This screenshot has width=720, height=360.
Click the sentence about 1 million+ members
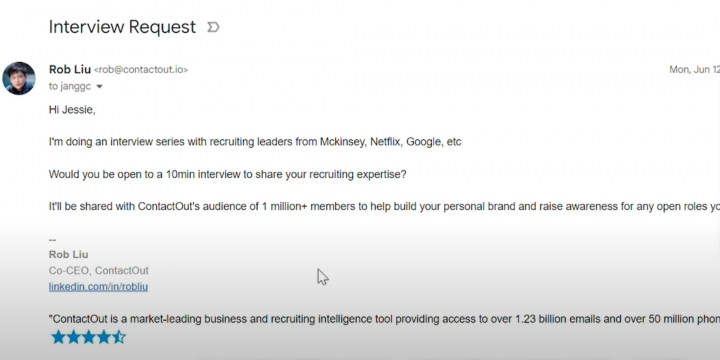click(384, 207)
